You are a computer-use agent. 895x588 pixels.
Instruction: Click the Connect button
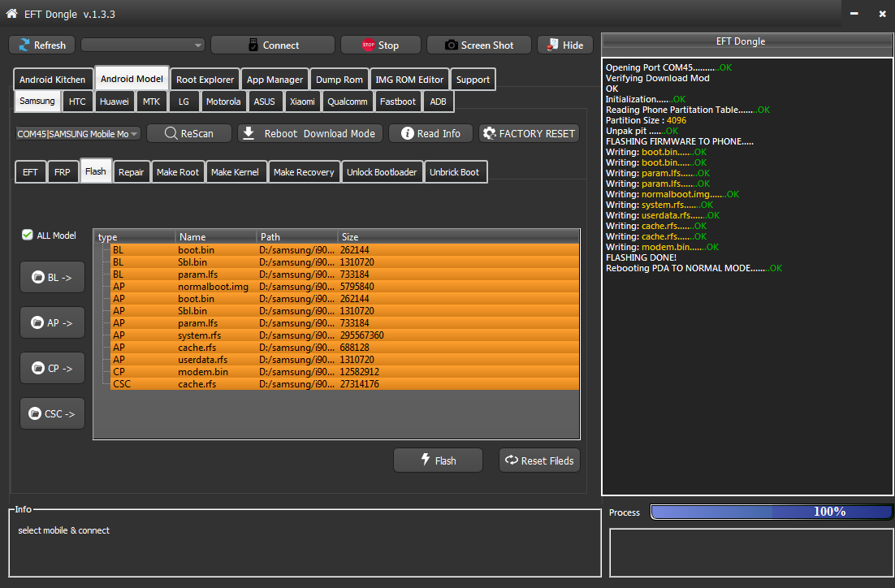click(273, 45)
